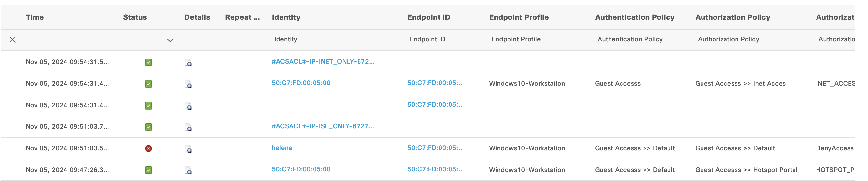Open the #ACSACL#-IP-ISE_ONLY identity link
Viewport: 868px width, 181px height.
pyautogui.click(x=323, y=126)
